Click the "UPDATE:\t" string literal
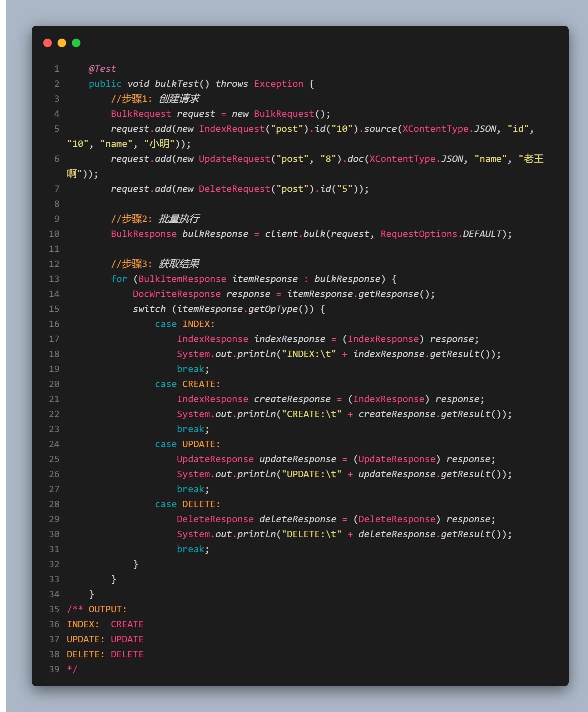This screenshot has width=588, height=712. [311, 474]
